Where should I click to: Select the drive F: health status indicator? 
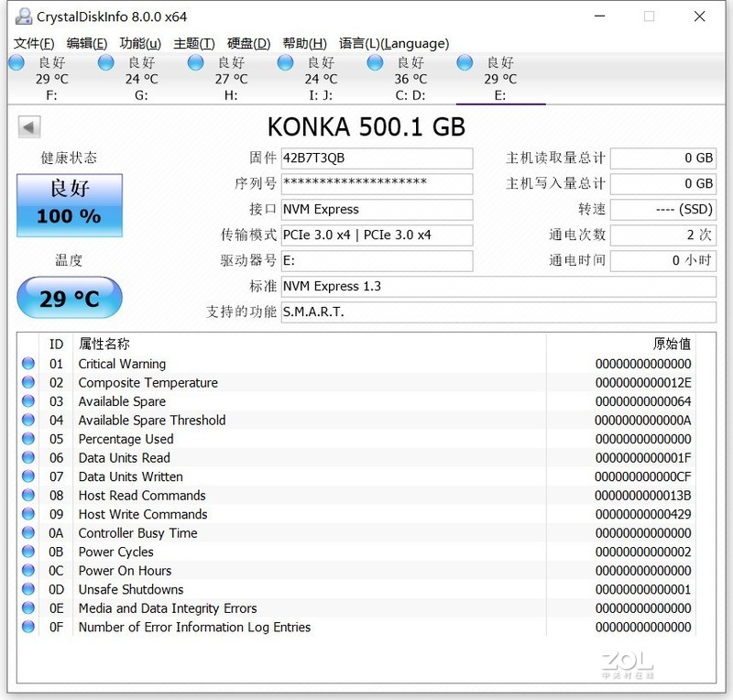[x=16, y=60]
